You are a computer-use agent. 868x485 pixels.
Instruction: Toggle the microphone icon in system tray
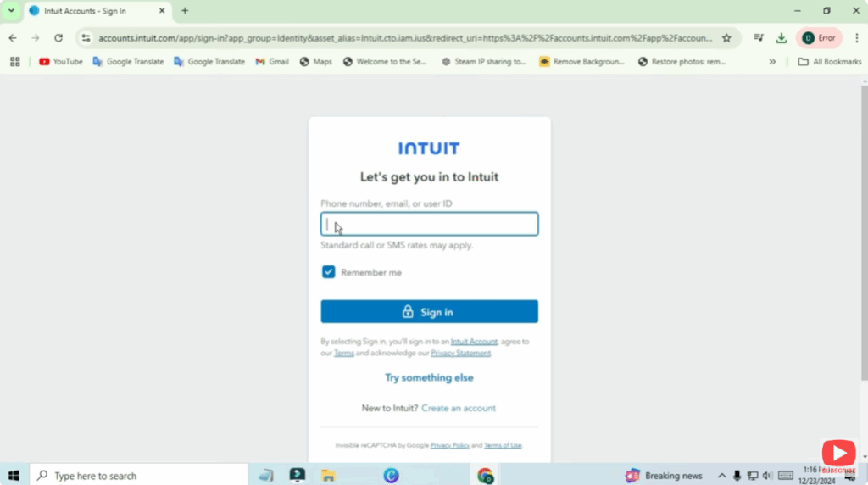click(x=737, y=476)
